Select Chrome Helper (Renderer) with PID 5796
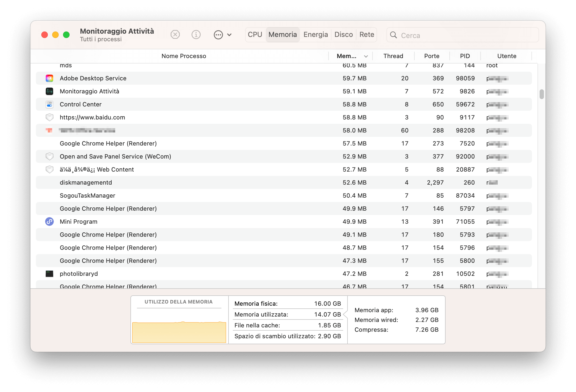Image resolution: width=576 pixels, height=392 pixels. (x=284, y=248)
